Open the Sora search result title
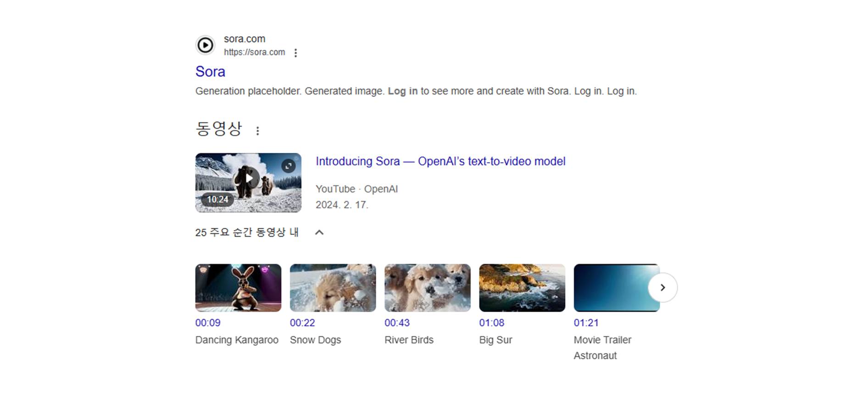Viewport: 868px width, 401px height. (x=210, y=71)
